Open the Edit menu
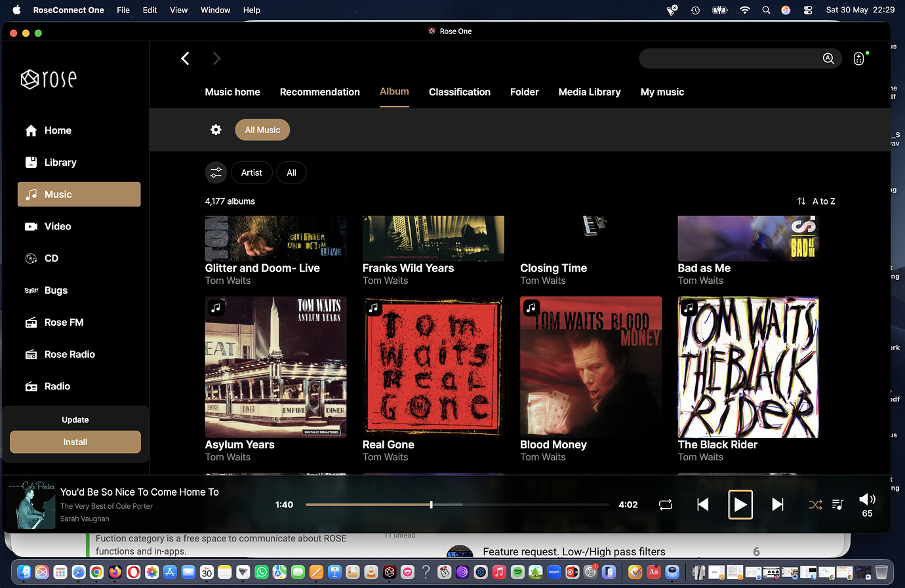This screenshot has width=905, height=588. [150, 10]
